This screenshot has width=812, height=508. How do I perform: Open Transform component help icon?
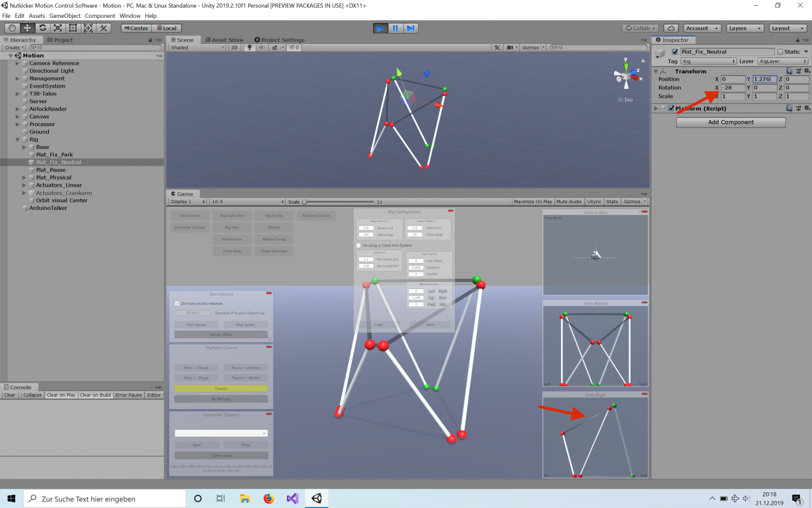[x=789, y=71]
